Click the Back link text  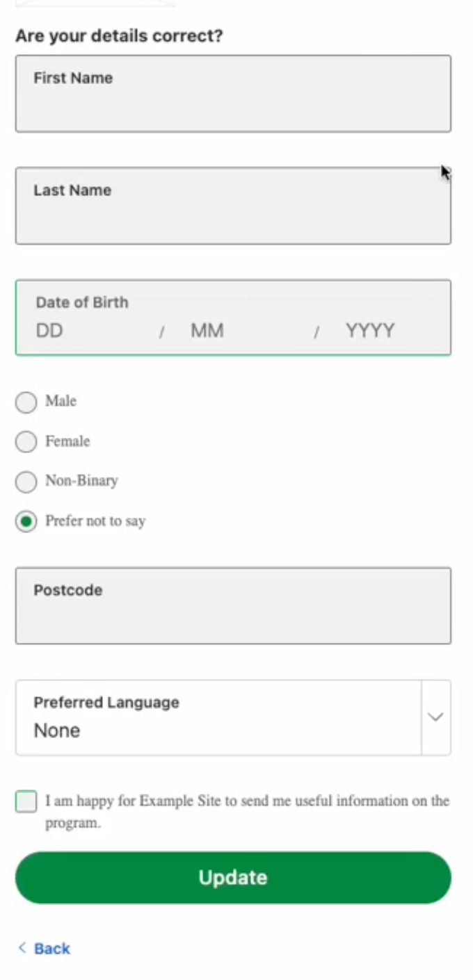click(x=52, y=949)
